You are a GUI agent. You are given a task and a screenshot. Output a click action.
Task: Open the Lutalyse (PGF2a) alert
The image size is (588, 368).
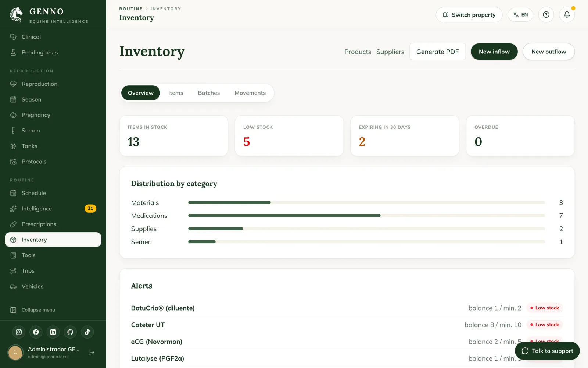pyautogui.click(x=347, y=358)
